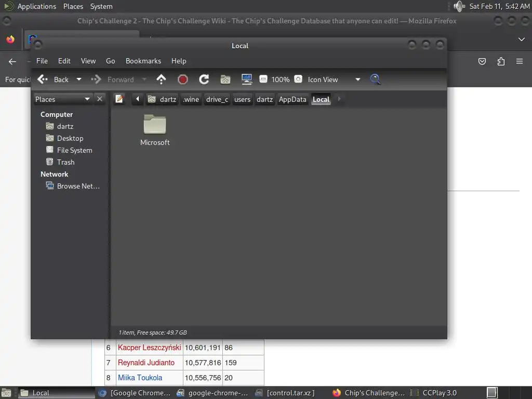Open Firefox Pocket save icon
Screen dimensions: 532x399
coord(482,61)
